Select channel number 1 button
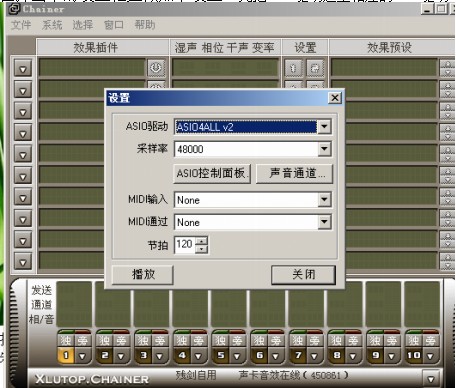The image size is (456, 388). 66,355
